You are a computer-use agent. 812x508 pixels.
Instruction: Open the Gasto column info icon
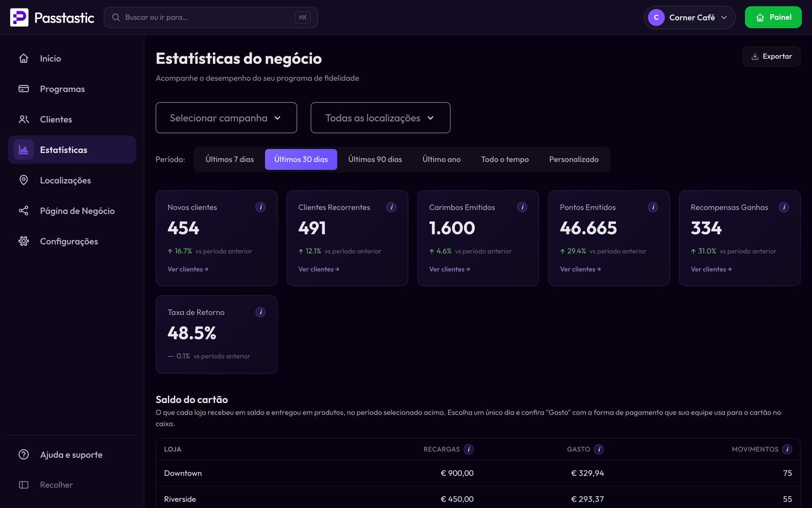click(x=599, y=449)
